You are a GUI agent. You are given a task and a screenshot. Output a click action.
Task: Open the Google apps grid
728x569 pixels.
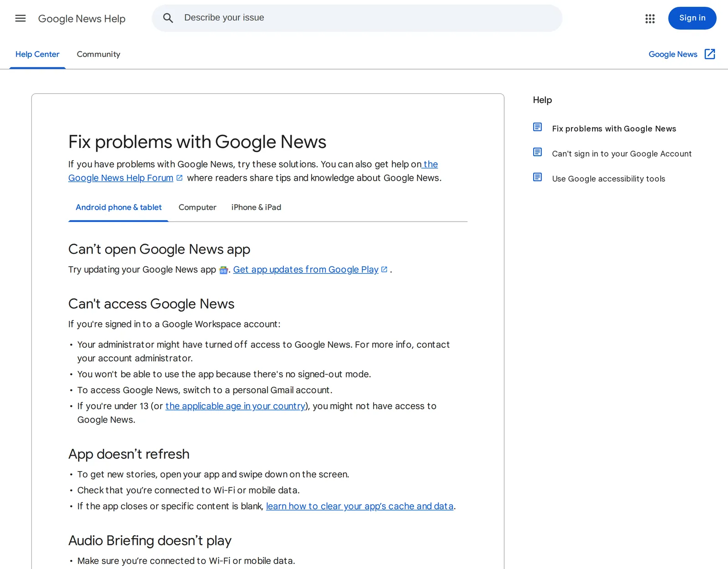point(650,18)
